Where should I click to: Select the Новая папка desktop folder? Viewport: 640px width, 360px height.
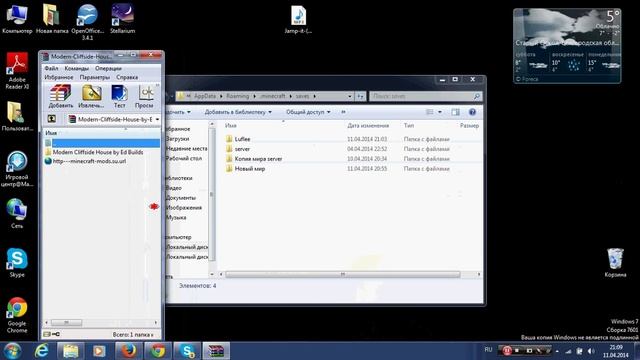click(52, 19)
